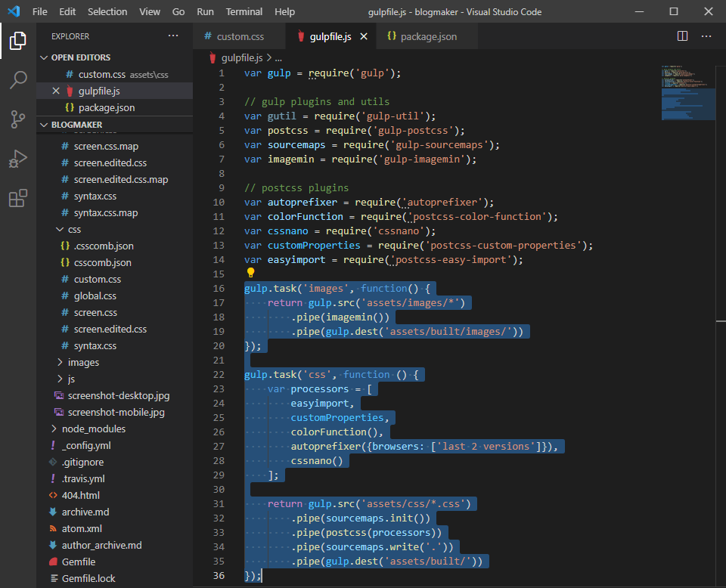The width and height of the screenshot is (726, 588).
Task: Open screen.edited.css.map file
Action: (114, 180)
